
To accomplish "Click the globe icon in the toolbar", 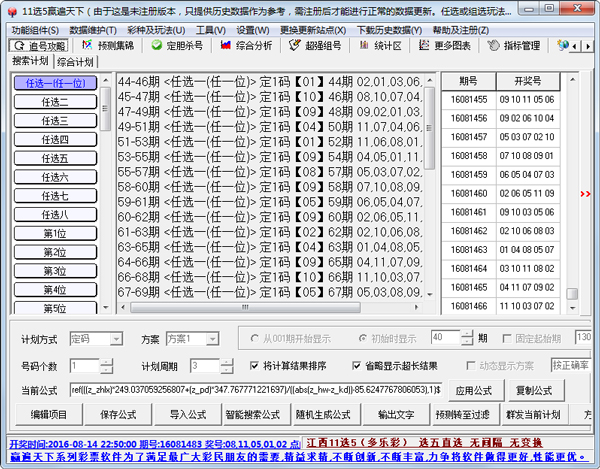I will (562, 45).
